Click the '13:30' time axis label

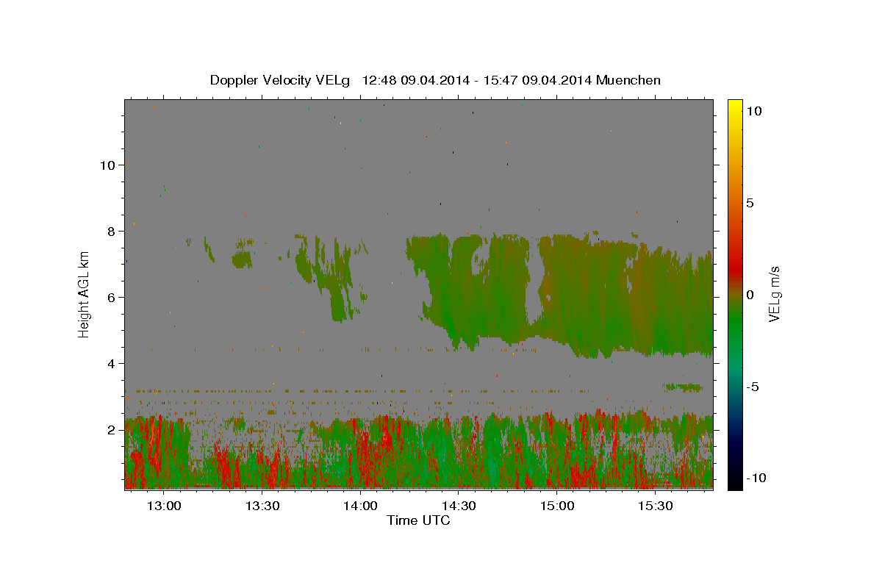262,506
